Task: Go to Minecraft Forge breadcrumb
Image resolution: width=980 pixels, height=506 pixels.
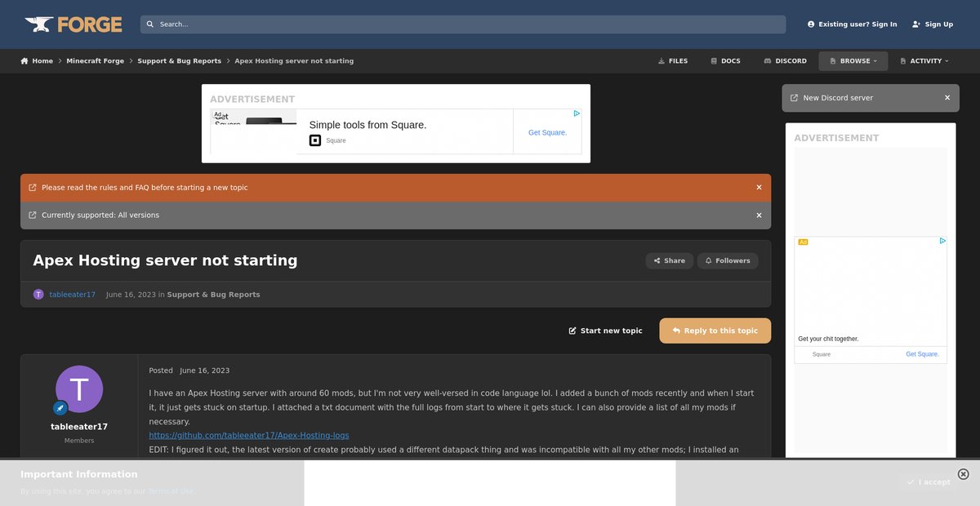Action: click(95, 61)
